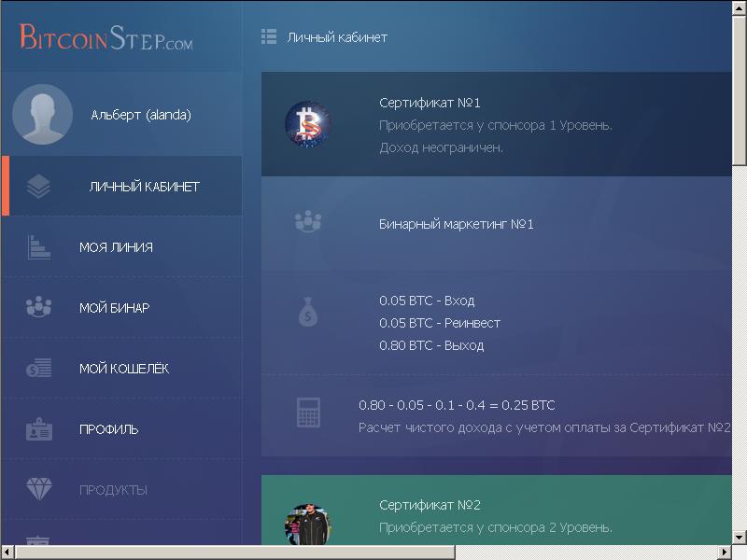Click the list icon next to the Личный кабинет heading
The image size is (747, 560).
(x=269, y=36)
